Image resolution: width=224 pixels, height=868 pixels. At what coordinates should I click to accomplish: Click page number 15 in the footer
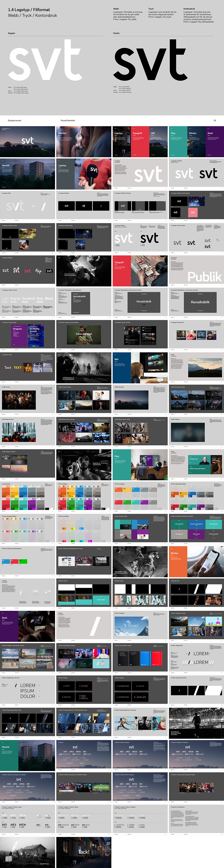[215, 120]
